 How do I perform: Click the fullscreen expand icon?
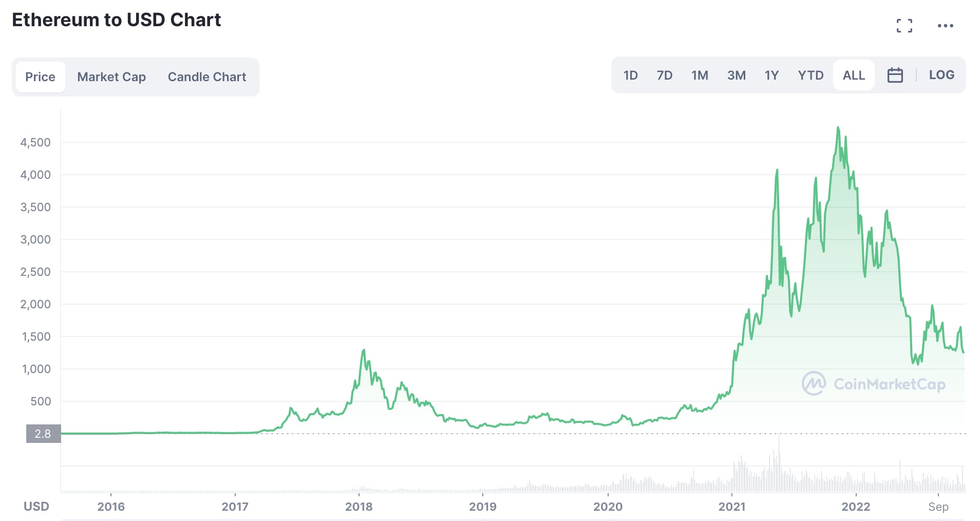(905, 25)
